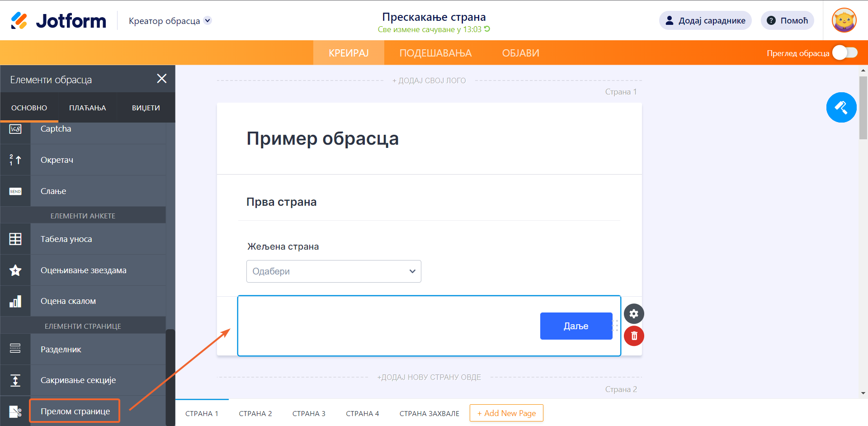The image size is (868, 426).
Task: Click the elements panel scrollbar thumb
Action: coord(170,378)
